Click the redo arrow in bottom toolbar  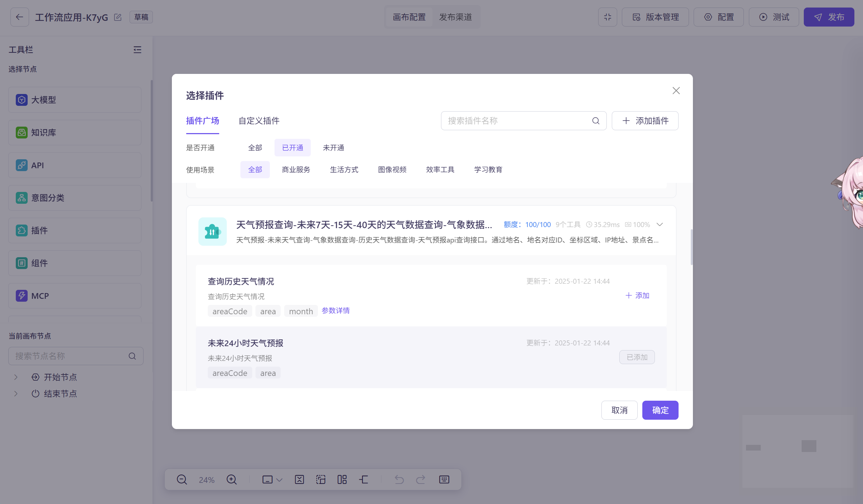pyautogui.click(x=421, y=480)
